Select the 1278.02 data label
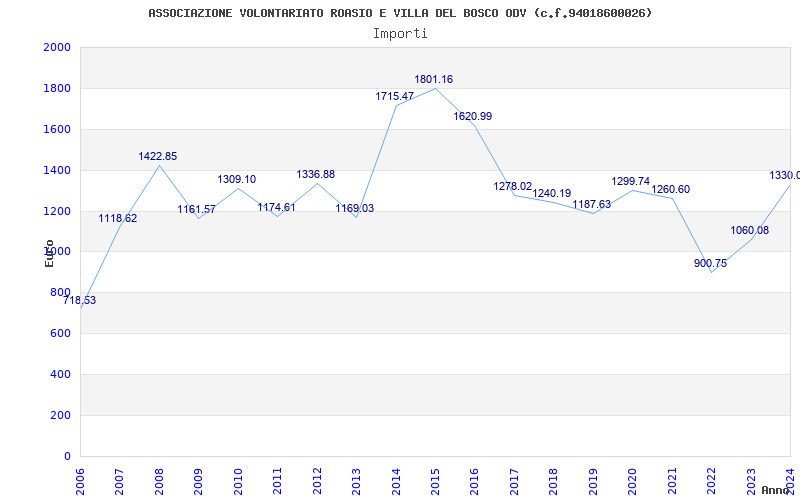Viewport: 800px width, 500px height. point(512,186)
